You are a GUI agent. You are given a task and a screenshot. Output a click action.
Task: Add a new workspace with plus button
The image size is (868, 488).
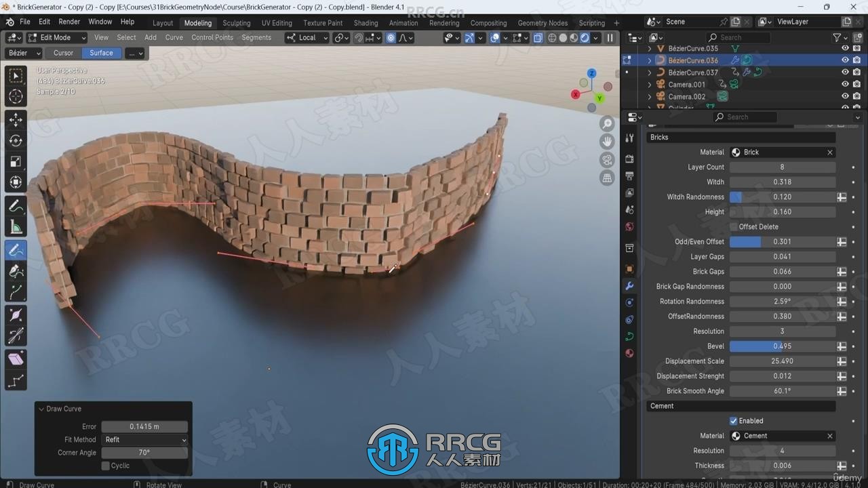point(616,22)
